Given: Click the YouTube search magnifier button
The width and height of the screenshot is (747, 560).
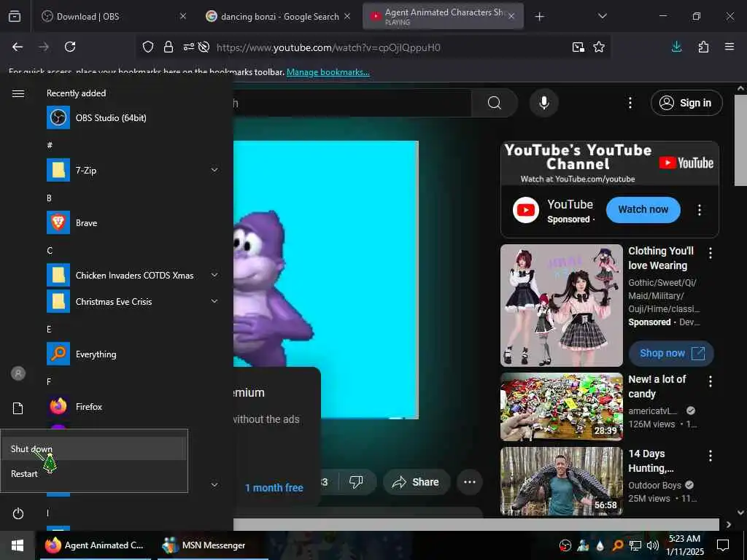Looking at the screenshot, I should (x=495, y=103).
